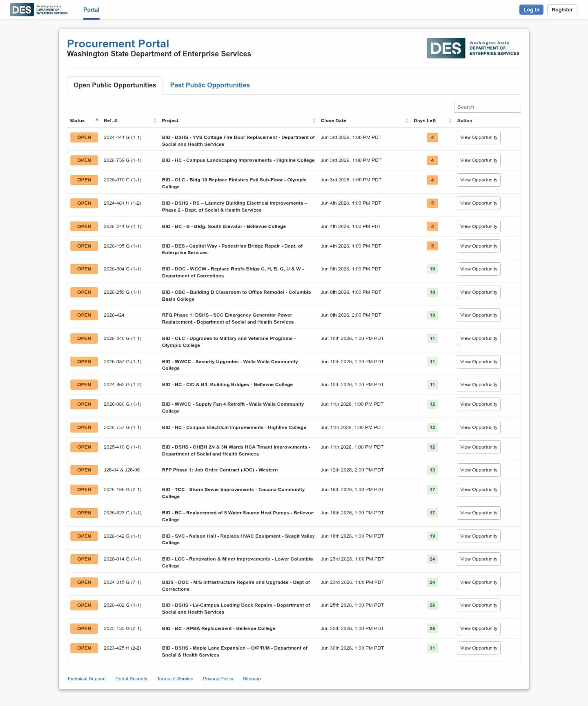Screen dimensions: 588x706
Task: Click close date Jun 12th 2026, 2:00 PM PDT
Action: [352, 470]
